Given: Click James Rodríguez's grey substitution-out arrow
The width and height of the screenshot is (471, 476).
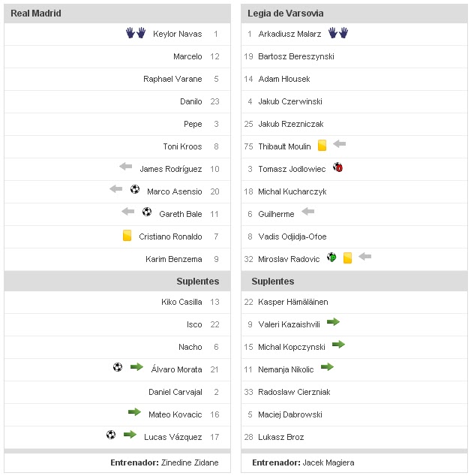Looking at the screenshot, I should pyautogui.click(x=125, y=167).
